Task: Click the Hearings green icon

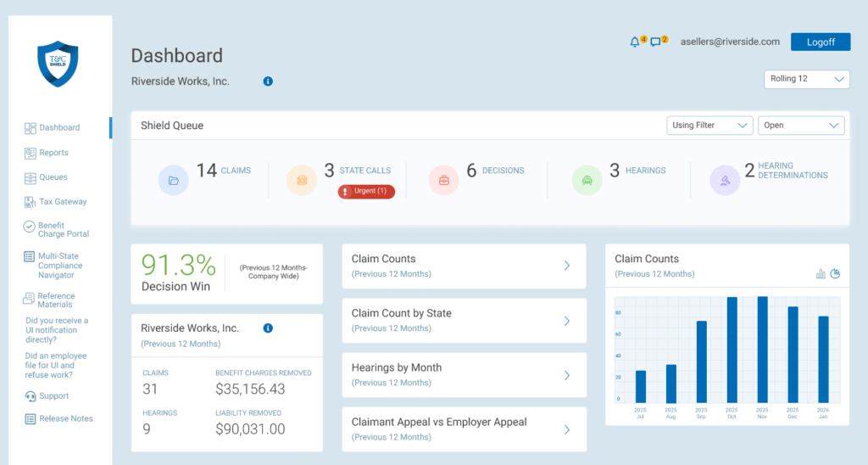Action: coord(587,180)
